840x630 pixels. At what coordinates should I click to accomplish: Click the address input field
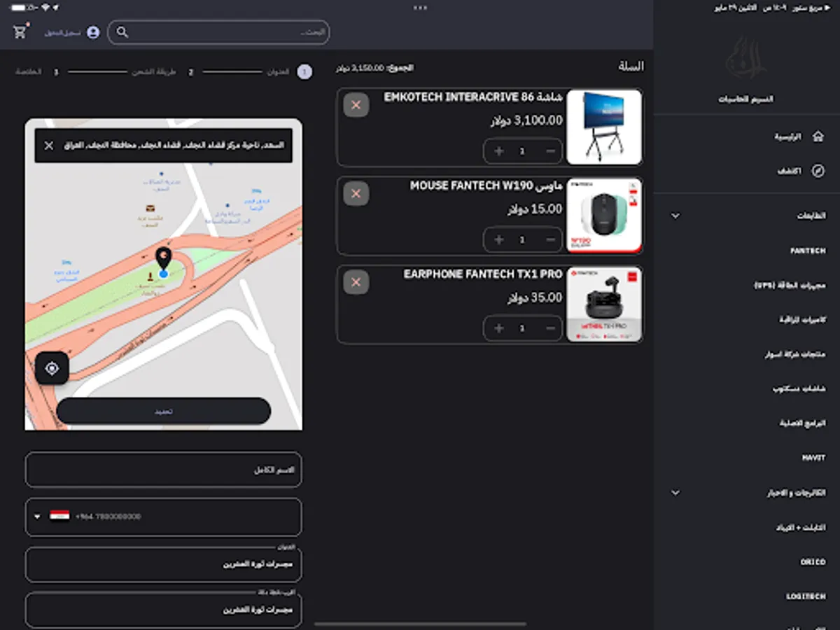coord(164,564)
